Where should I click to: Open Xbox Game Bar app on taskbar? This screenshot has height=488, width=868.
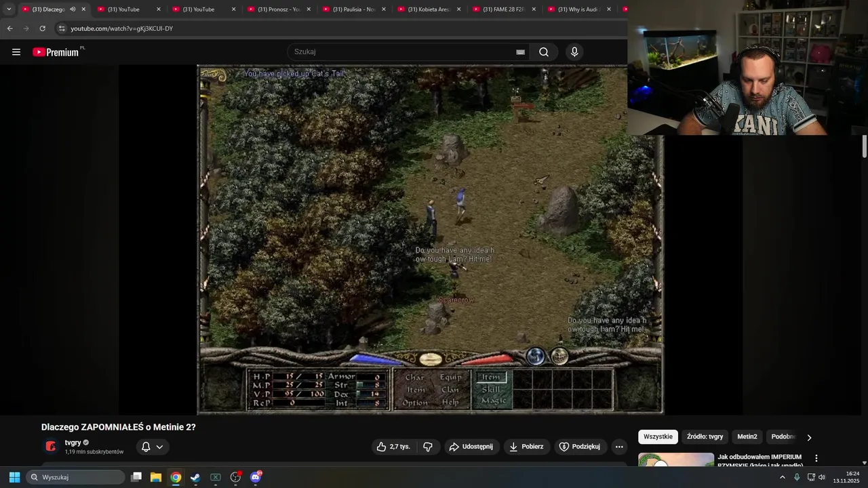[216, 477]
